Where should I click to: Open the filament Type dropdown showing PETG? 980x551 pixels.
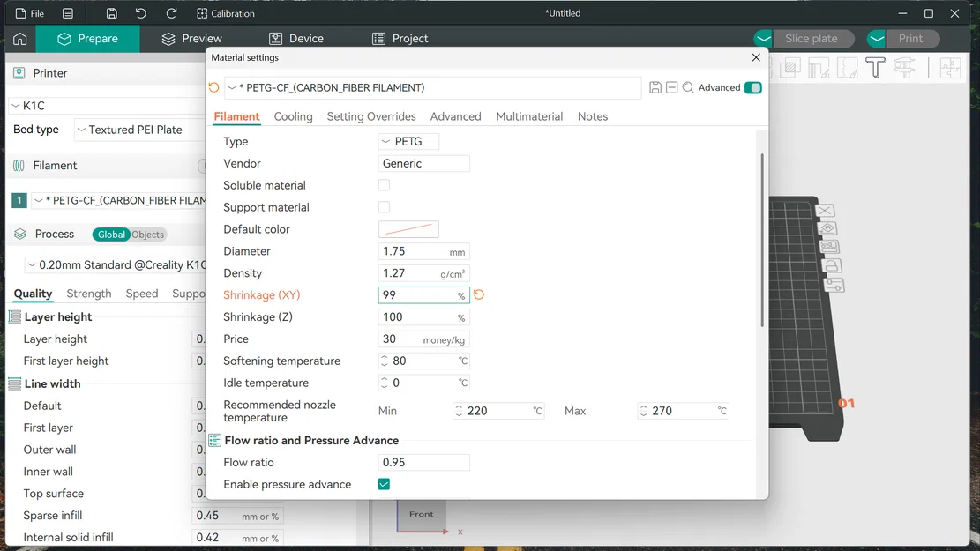pos(408,142)
